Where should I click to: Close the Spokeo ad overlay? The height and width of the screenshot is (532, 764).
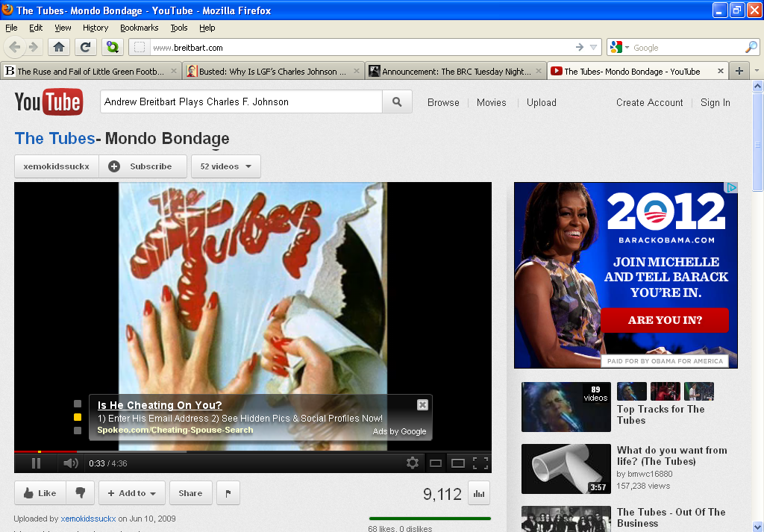(422, 404)
